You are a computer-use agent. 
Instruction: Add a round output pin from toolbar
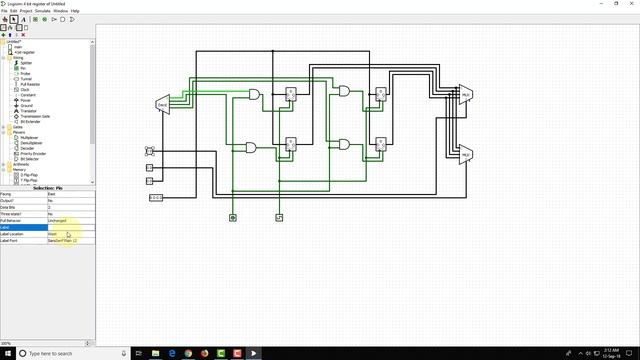(x=44, y=19)
